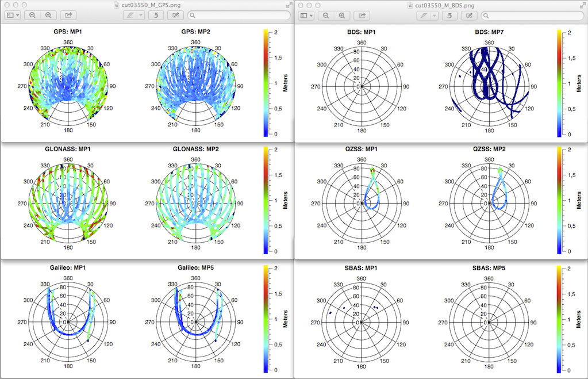Expand highlight pen options arrow in GPS window

[141, 16]
